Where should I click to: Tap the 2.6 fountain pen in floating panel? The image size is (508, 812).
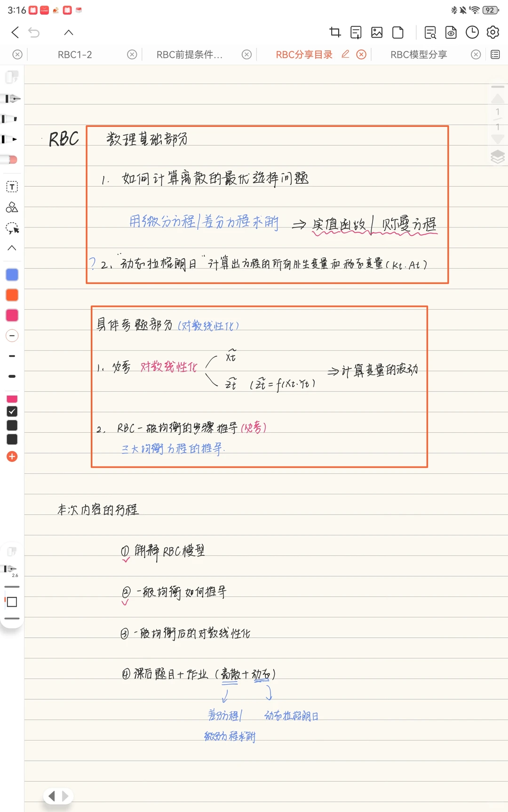coord(11,570)
